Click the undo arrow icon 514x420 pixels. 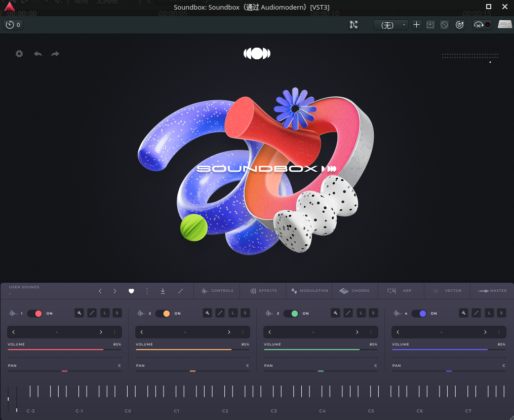pyautogui.click(x=38, y=54)
